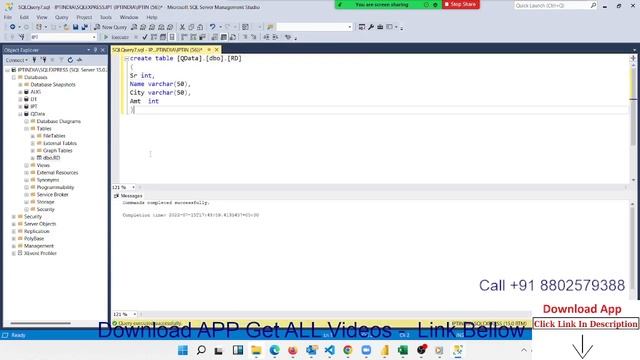Click the Paste clipboard icon
The width and height of the screenshot is (640, 360).
tap(200, 27)
